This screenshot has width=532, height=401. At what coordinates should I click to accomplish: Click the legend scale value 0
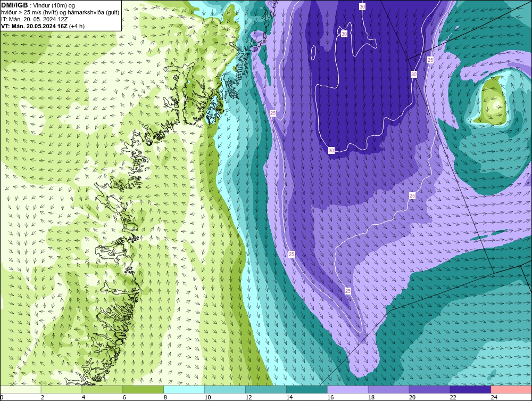[2, 397]
